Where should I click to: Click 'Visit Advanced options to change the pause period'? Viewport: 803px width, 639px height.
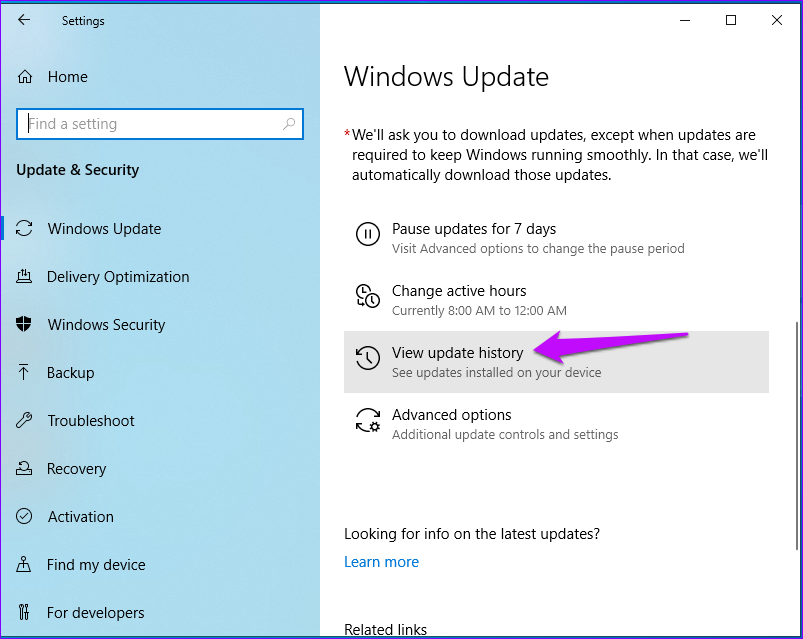coord(538,249)
